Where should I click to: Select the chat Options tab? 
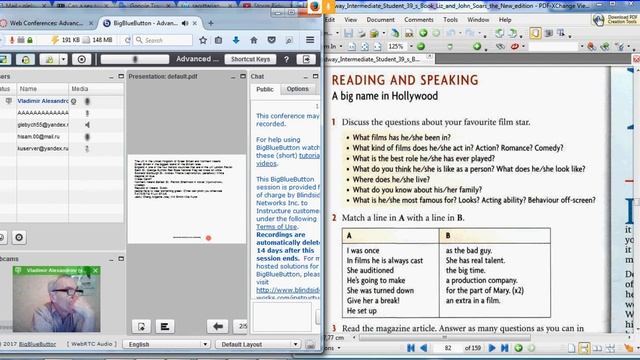pos(298,89)
